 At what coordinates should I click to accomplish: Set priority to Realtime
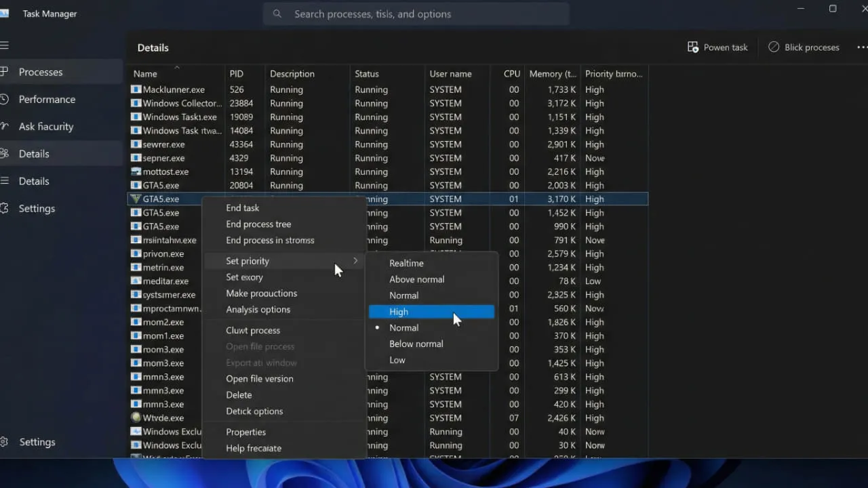point(406,263)
